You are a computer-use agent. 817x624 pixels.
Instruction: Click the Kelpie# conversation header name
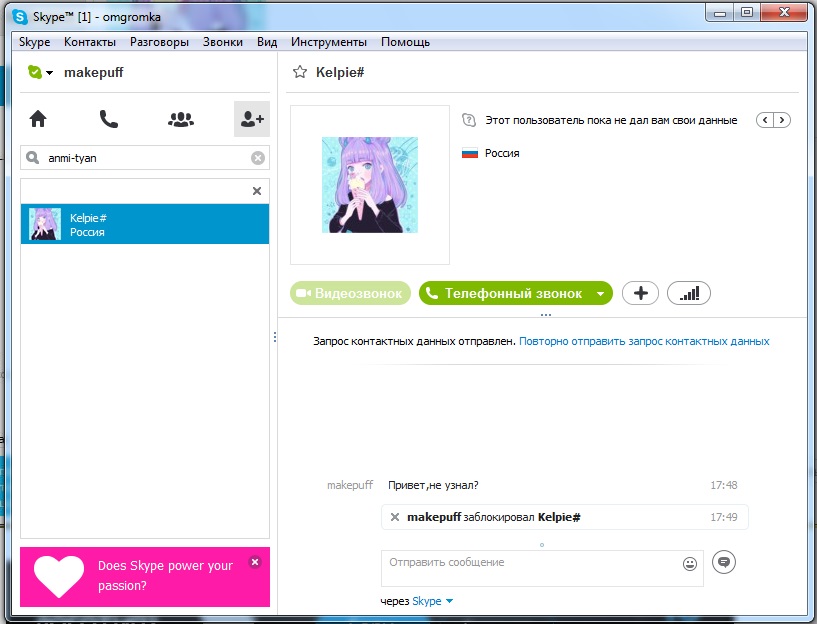click(340, 72)
